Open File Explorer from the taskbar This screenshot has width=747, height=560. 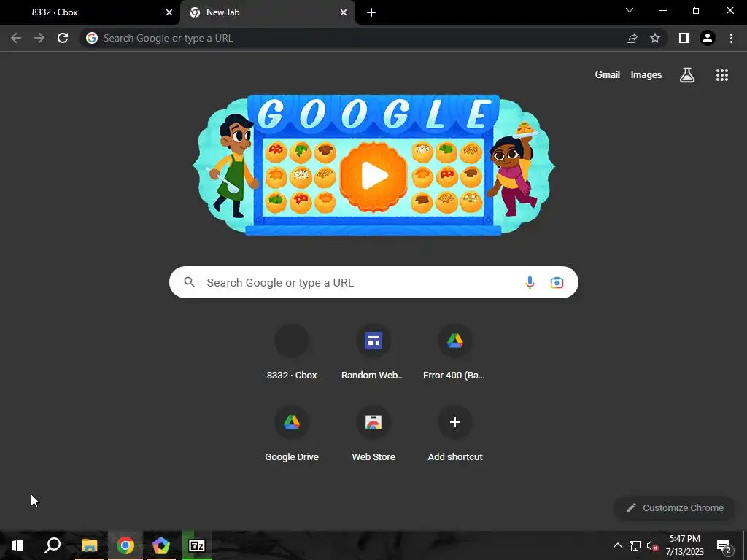pyautogui.click(x=89, y=545)
